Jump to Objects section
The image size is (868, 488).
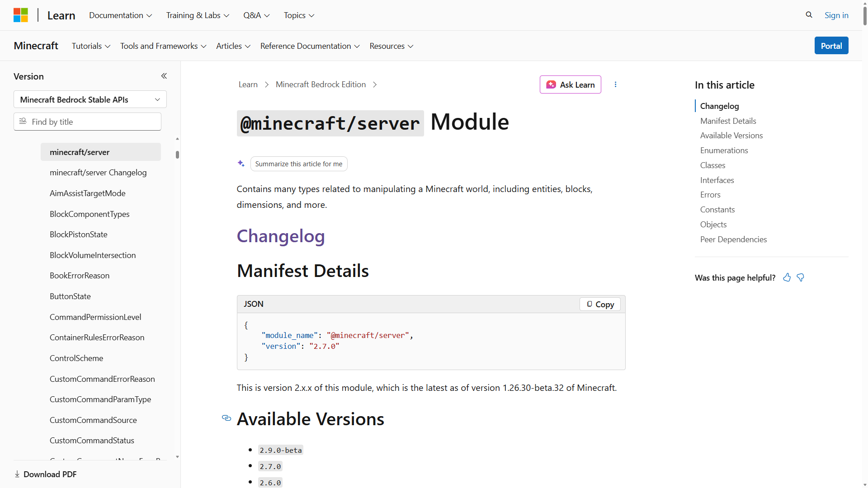(x=713, y=225)
